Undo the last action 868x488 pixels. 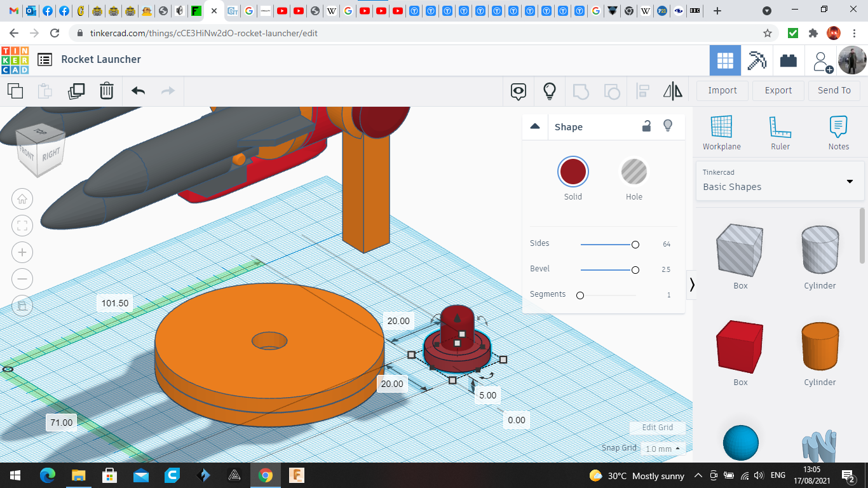138,91
